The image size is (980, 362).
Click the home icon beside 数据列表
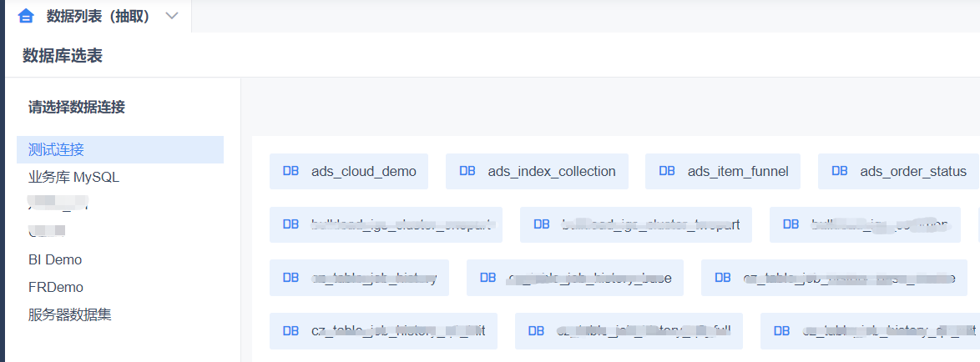(26, 16)
